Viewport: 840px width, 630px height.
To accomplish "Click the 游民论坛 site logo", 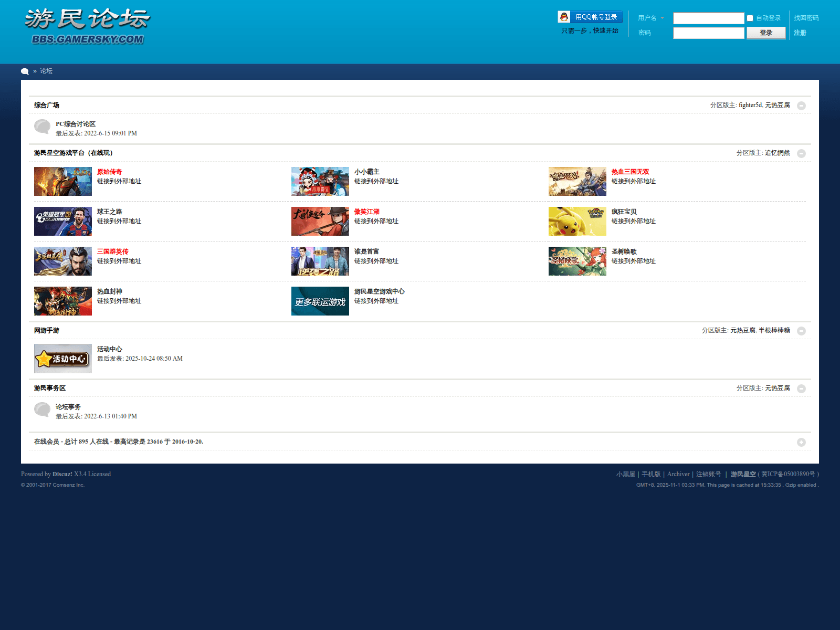I will coord(87,26).
